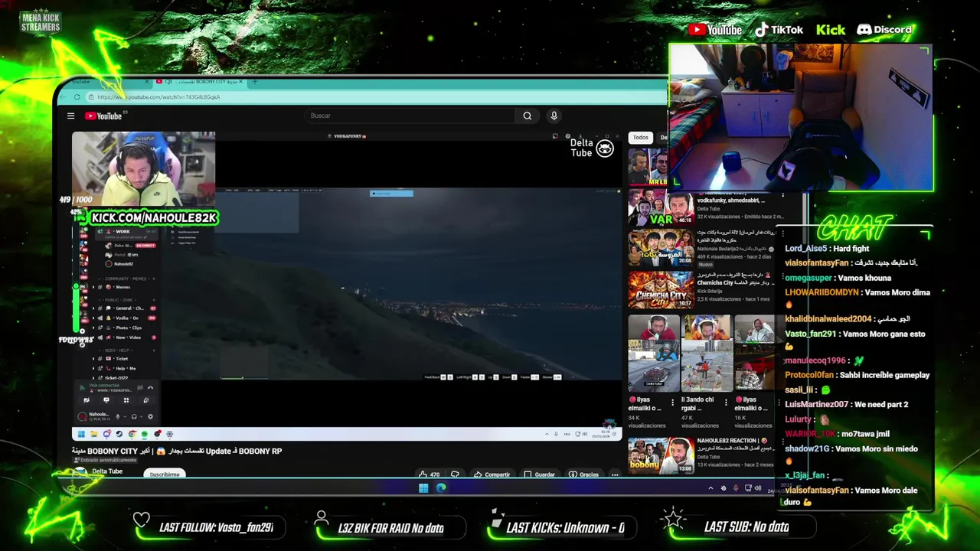Viewport: 980px width, 551px height.
Task: Select the Todos filter chip
Action: click(x=641, y=138)
